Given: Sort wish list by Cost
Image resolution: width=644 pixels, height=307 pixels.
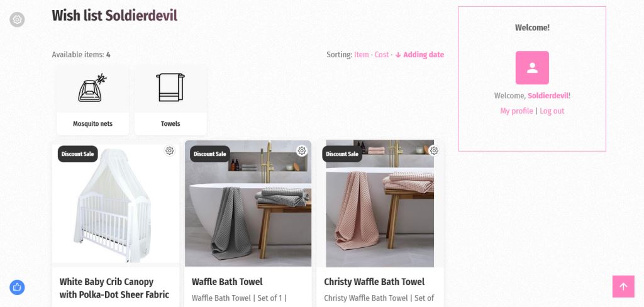Looking at the screenshot, I should tap(382, 55).
